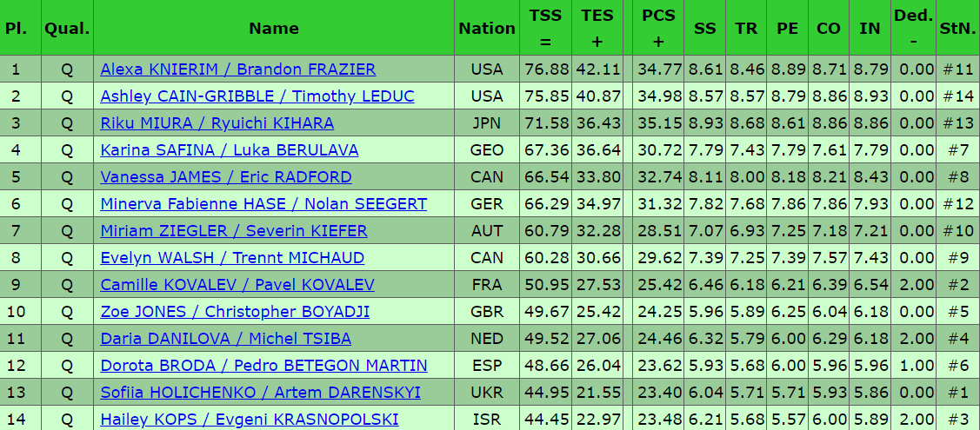Open Sofiia HOLICHENKO / Artem DARENSKYI link
The width and height of the screenshot is (980, 430).
point(260,393)
